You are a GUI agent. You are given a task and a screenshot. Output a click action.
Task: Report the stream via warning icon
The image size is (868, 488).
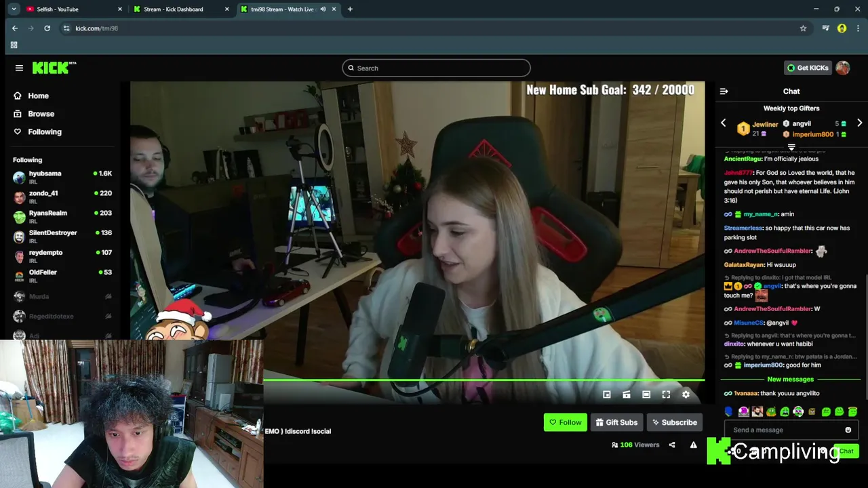tap(693, 445)
